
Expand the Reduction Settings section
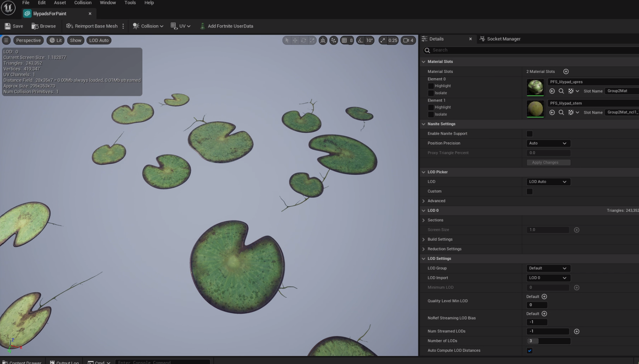423,249
